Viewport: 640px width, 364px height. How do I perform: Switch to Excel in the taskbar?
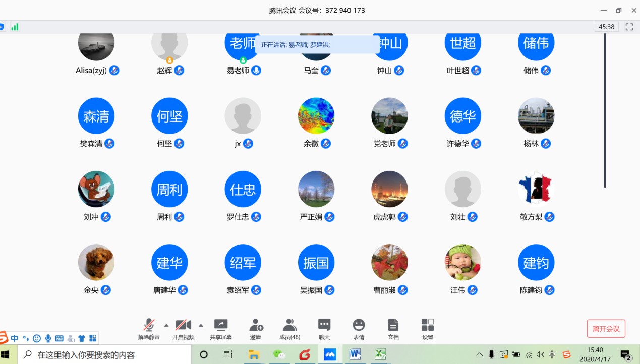click(380, 354)
